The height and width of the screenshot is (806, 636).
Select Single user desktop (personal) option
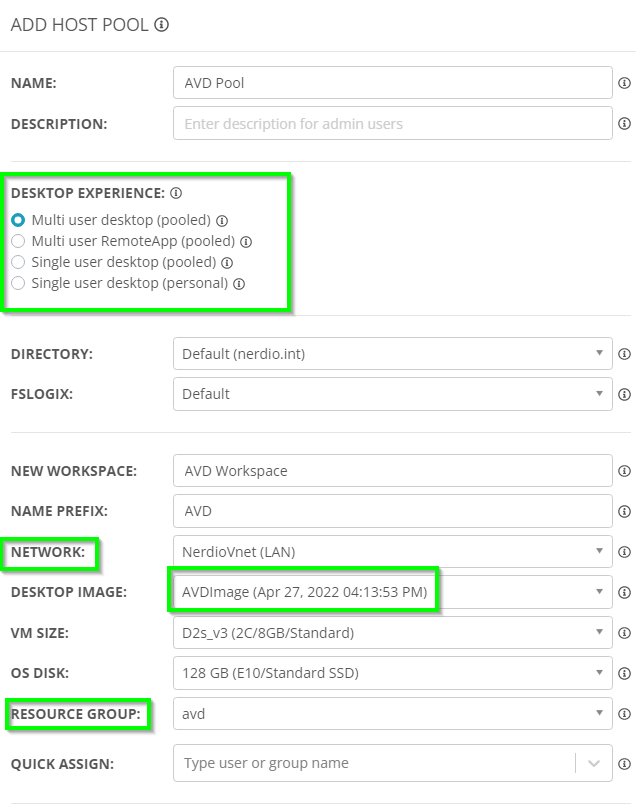coord(18,283)
